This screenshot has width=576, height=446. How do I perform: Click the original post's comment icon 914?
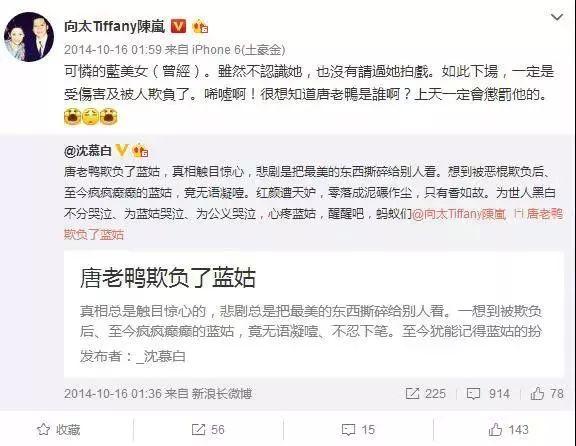488,393
